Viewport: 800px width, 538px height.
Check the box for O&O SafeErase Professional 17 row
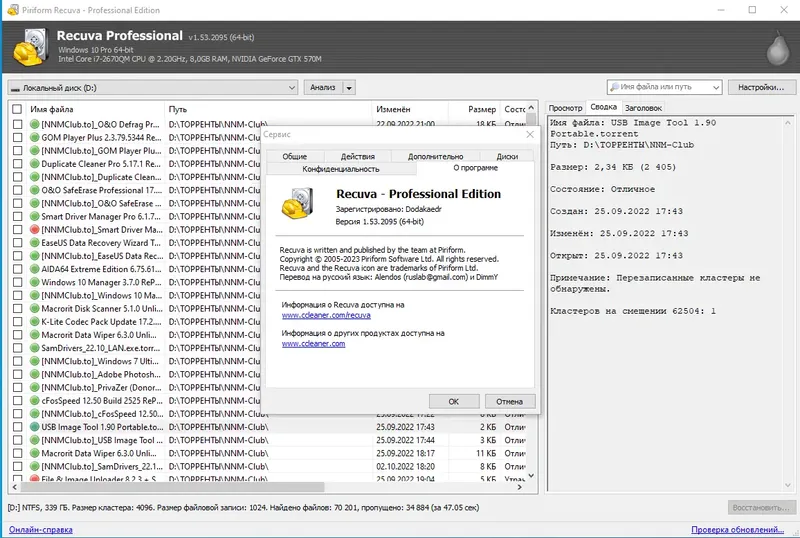click(17, 190)
